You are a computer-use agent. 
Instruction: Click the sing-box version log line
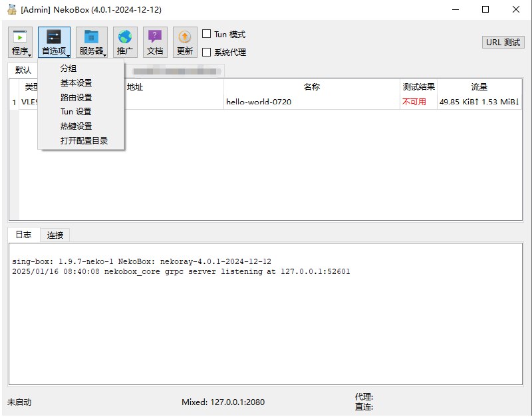coord(142,261)
